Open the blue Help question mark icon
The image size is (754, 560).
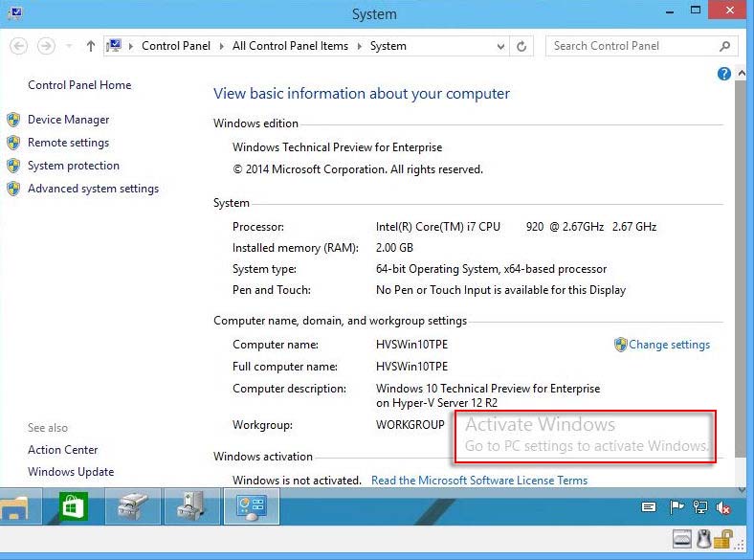723,74
